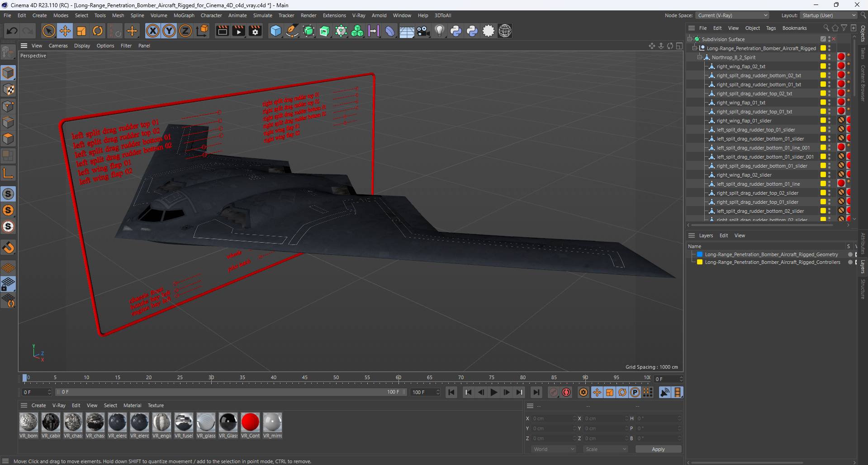Select the VR_glass material thumbnail
This screenshot has width=868, height=465.
coord(206,423)
